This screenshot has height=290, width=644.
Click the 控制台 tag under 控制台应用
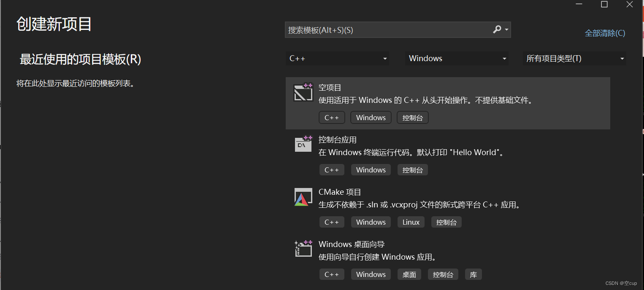click(413, 170)
